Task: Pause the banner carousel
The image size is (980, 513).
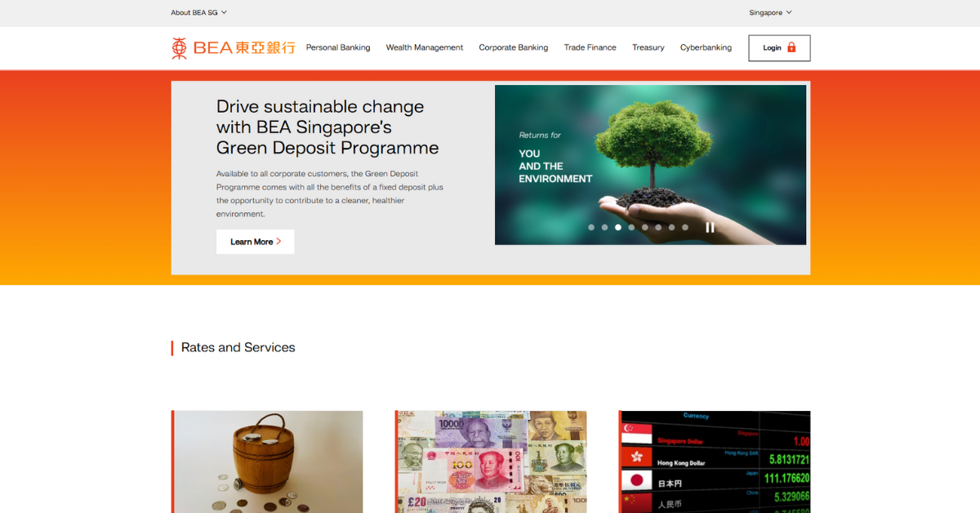Action: pos(710,228)
